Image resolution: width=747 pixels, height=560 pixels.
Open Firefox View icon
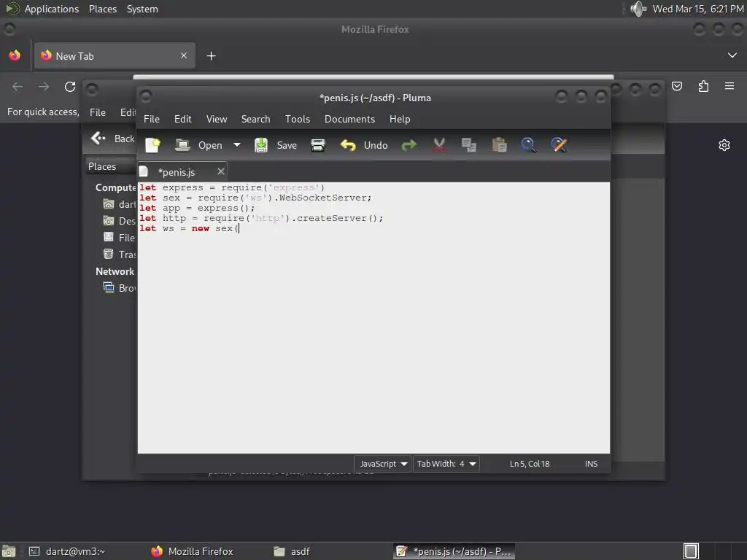pos(15,55)
